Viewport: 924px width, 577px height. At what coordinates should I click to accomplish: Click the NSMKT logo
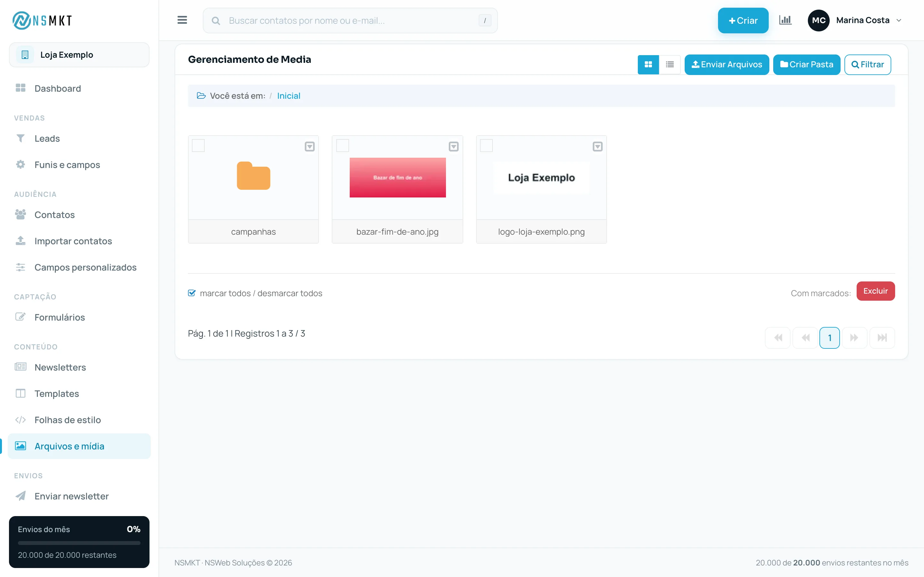point(42,20)
